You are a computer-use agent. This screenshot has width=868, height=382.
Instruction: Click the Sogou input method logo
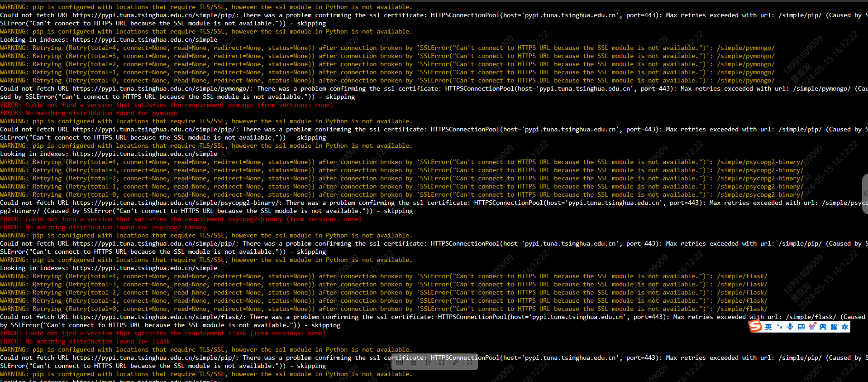(755, 326)
